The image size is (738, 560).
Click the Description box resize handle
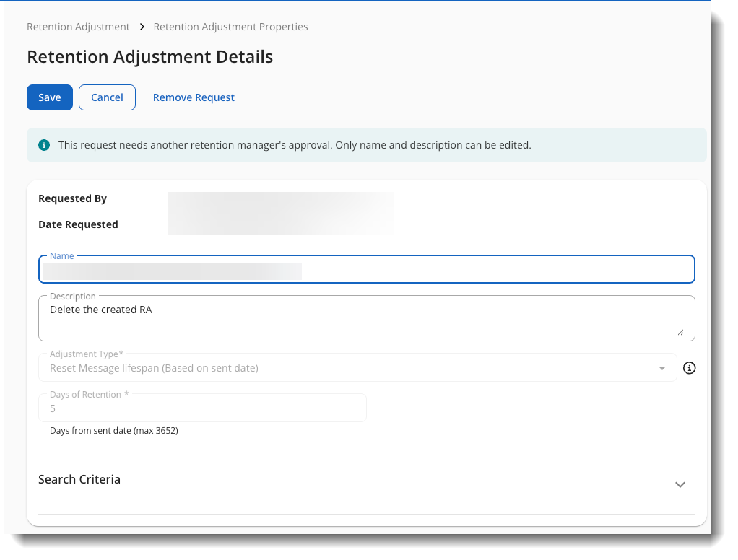(680, 332)
